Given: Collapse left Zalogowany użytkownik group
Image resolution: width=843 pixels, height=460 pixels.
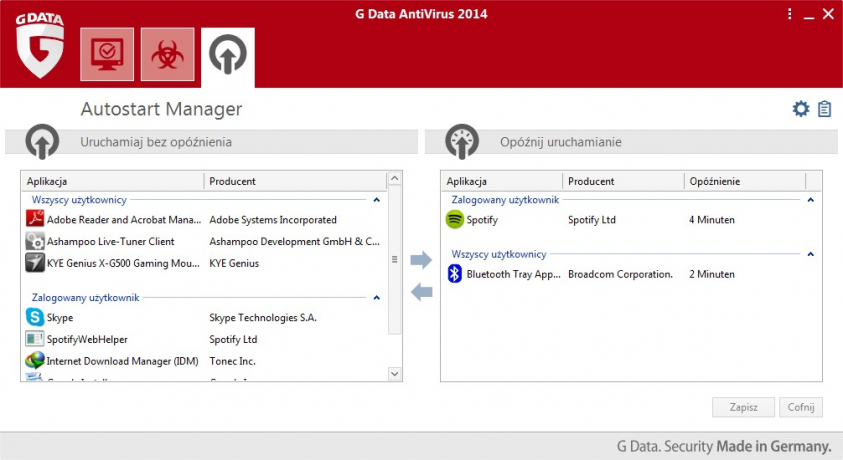Looking at the screenshot, I should click(x=377, y=298).
